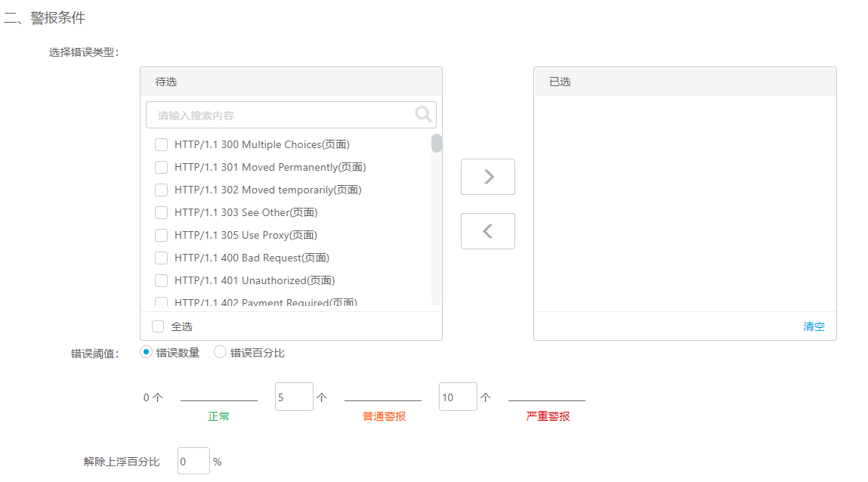Check HTTP/1.1 300 Multiple Choices
Image resolution: width=868 pixels, height=482 pixels.
161,145
